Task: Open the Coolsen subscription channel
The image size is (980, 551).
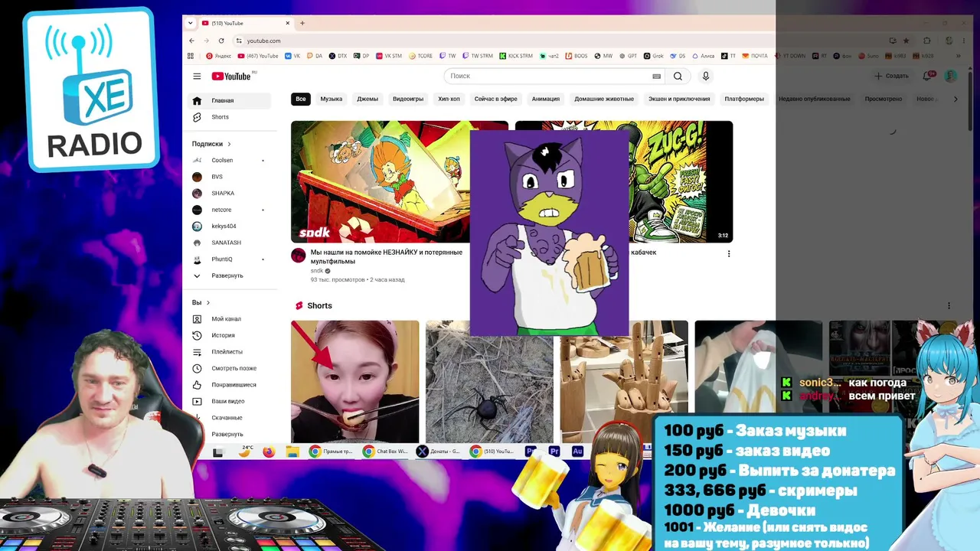Action: point(229,160)
